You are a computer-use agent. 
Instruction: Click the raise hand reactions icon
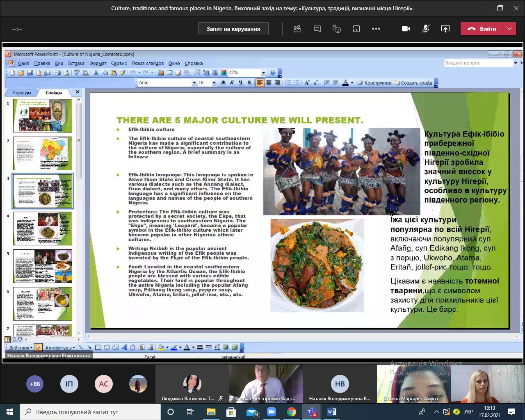tap(337, 29)
